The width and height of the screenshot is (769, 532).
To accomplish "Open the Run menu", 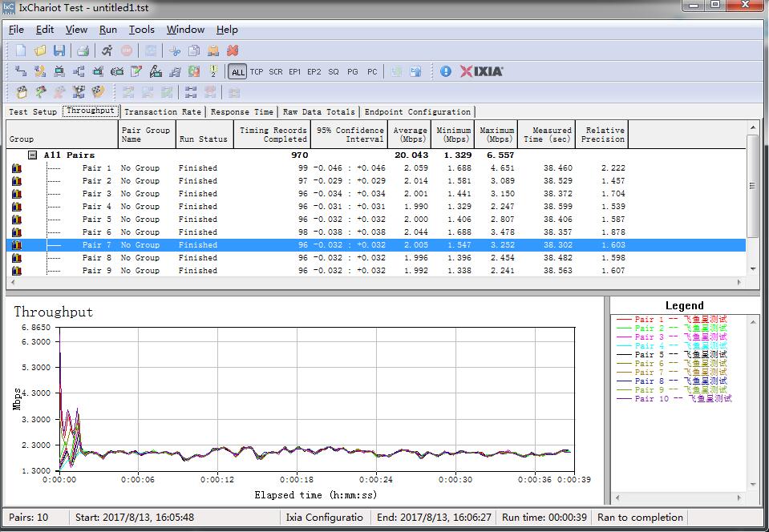I will click(x=108, y=30).
